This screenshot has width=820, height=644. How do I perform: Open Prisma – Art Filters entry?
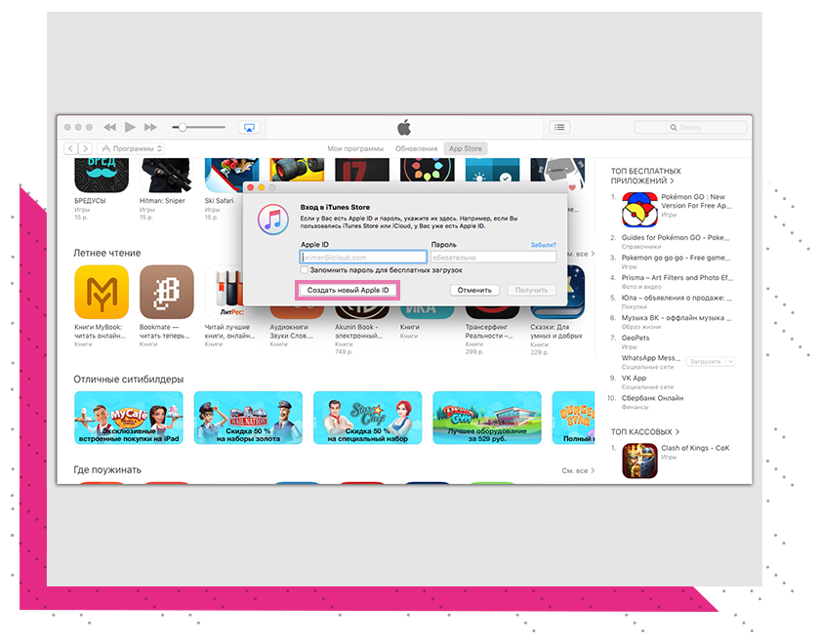click(x=677, y=277)
